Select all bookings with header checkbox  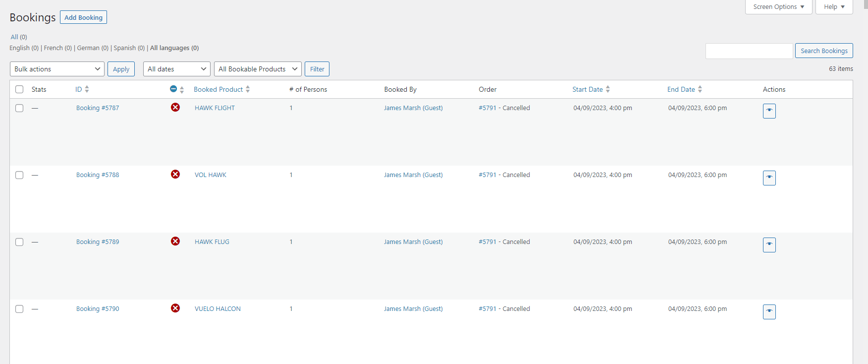[x=19, y=89]
